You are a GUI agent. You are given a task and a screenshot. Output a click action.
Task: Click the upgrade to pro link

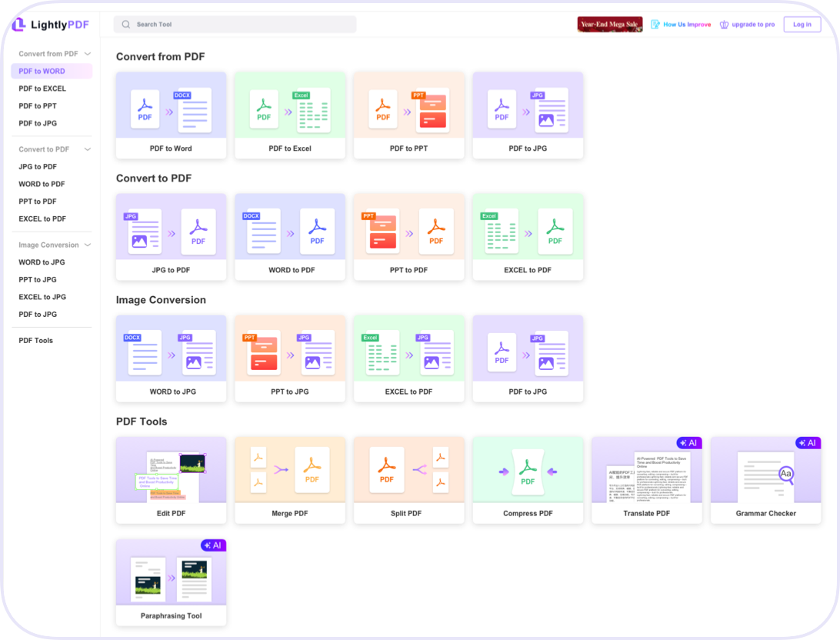click(747, 25)
